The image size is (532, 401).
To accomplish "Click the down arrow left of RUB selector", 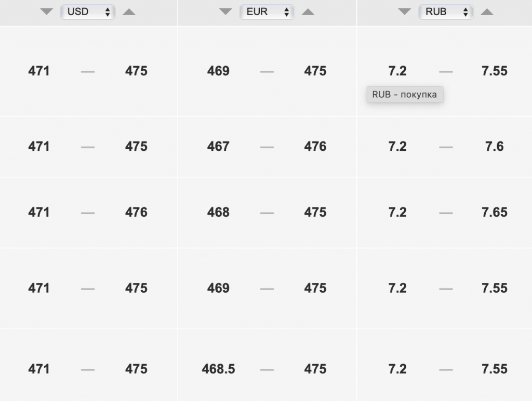I will pyautogui.click(x=404, y=12).
